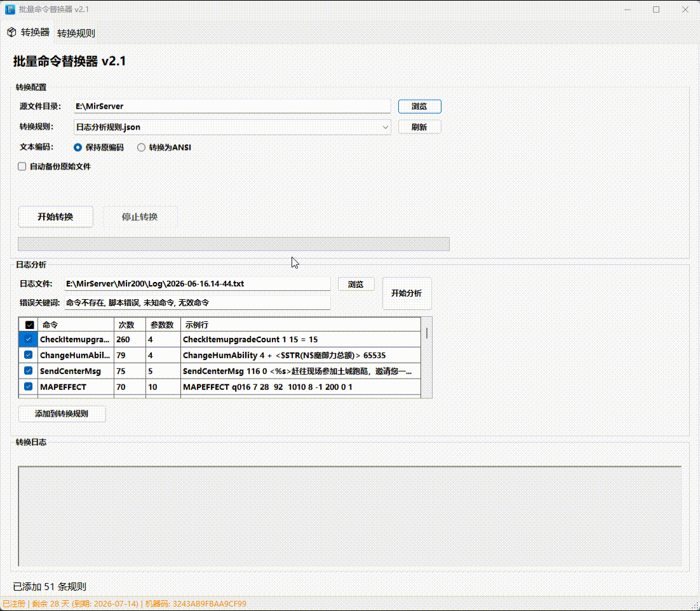This screenshot has width=700, height=611.
Task: Click the cube icon on 转换器 tab
Action: (x=11, y=32)
